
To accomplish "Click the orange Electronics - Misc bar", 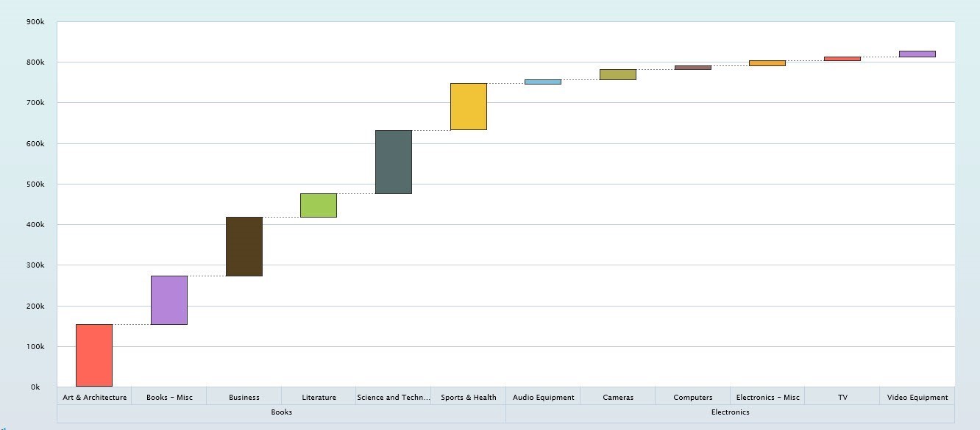I will pos(767,63).
